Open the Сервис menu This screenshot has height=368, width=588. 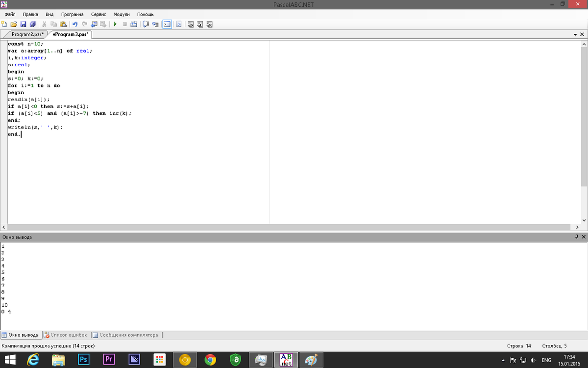98,15
